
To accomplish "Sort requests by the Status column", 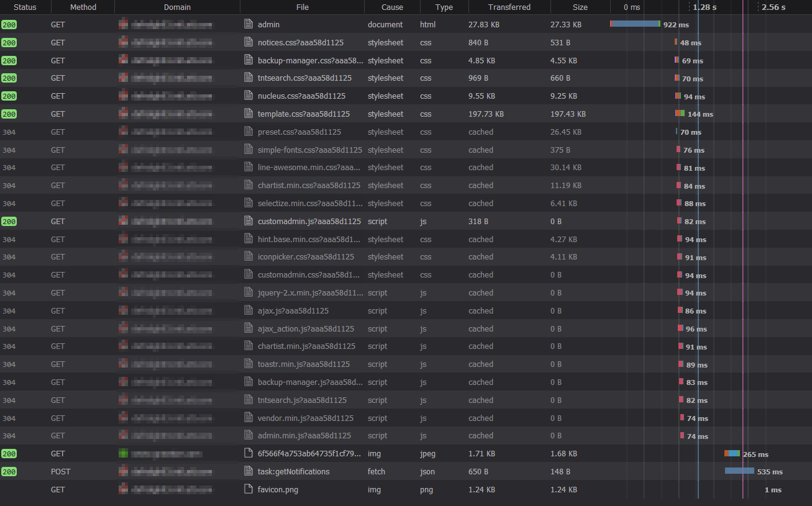I will [25, 7].
